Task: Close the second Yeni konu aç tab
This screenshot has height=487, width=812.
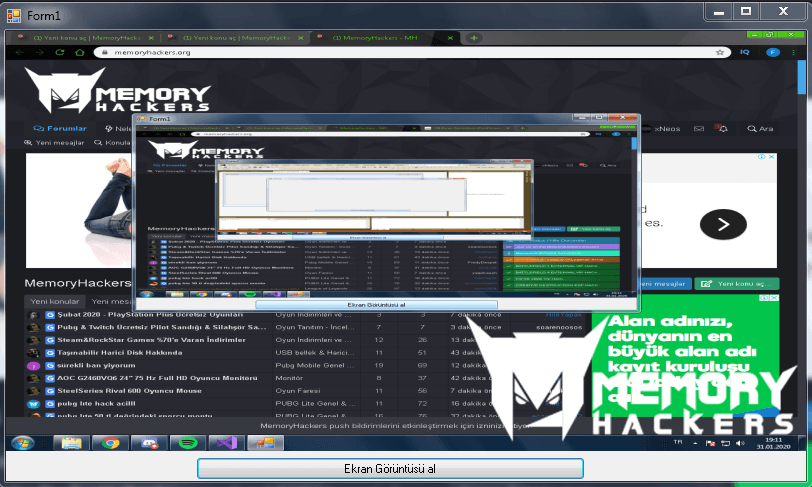Action: click(x=301, y=38)
